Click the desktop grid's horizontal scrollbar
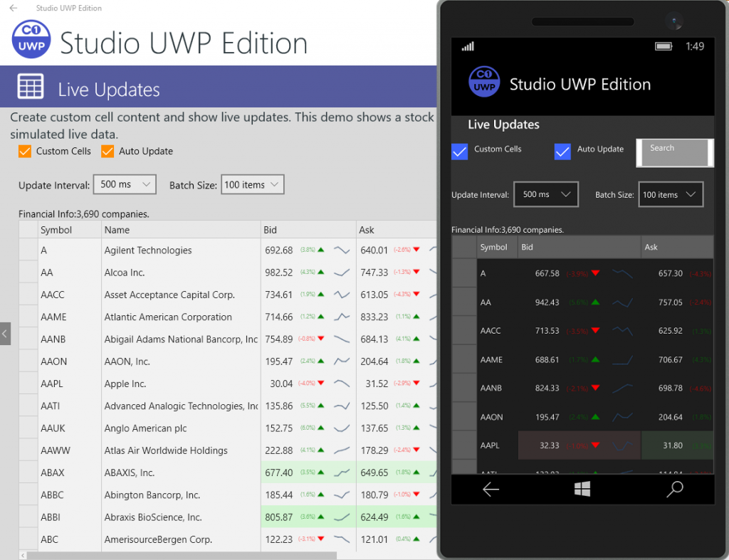This screenshot has height=560, width=729. coord(182,555)
